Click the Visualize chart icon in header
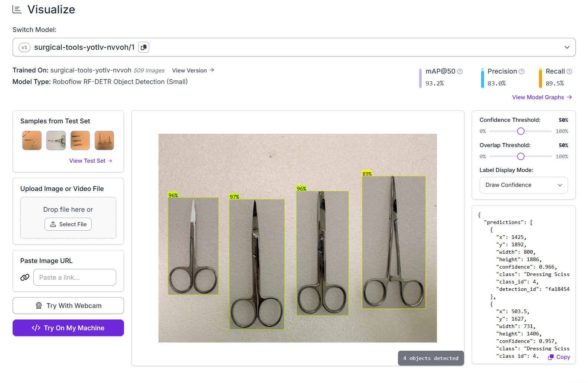Viewport: 588px width, 383px height. (17, 9)
